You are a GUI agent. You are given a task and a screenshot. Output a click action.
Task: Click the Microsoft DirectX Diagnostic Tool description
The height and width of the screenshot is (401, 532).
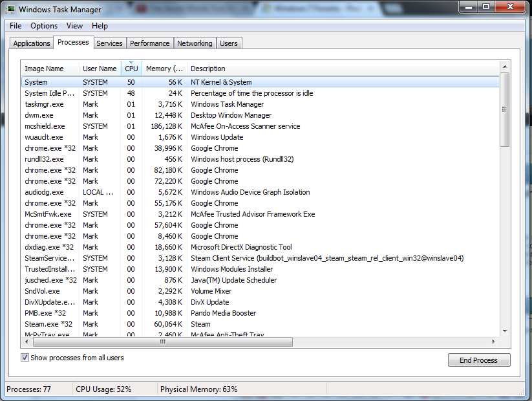[241, 247]
